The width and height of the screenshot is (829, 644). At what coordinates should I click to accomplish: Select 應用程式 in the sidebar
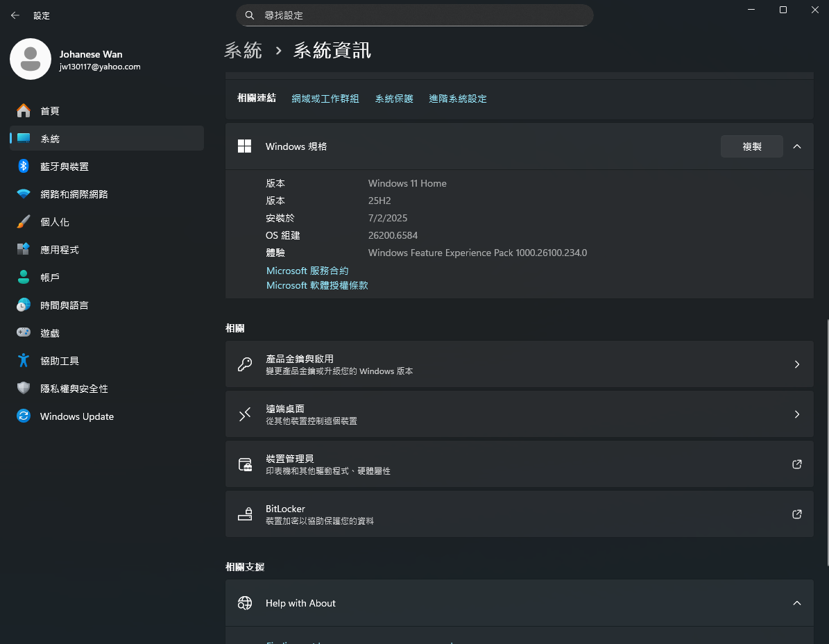[107, 250]
